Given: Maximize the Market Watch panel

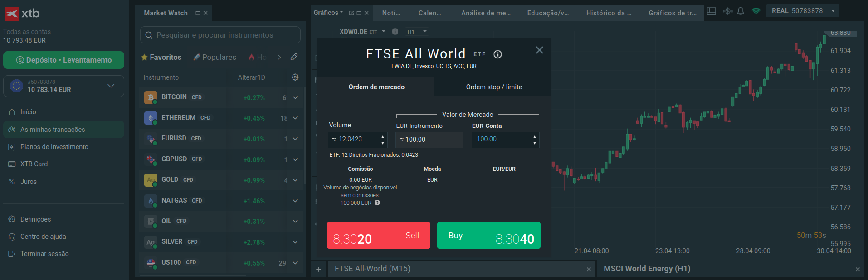Looking at the screenshot, I should (x=198, y=13).
